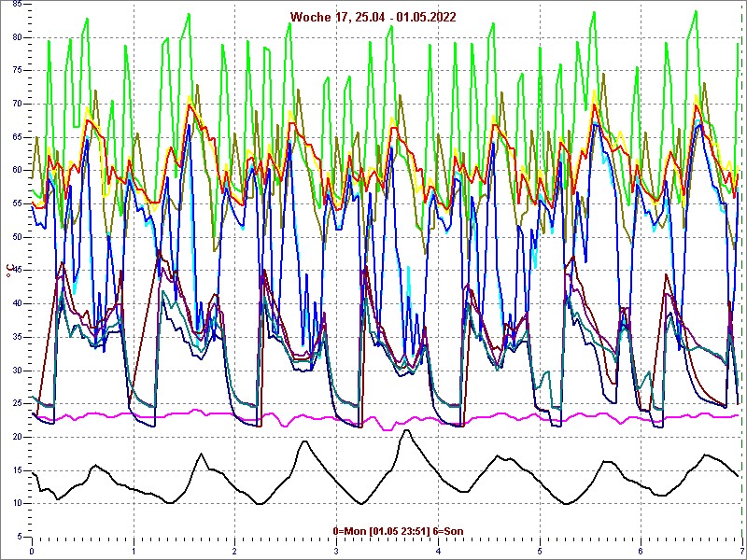Click the caption '0=Mon [01.05 23:51] 6=Son'
The height and width of the screenshot is (560, 747).
click(x=398, y=531)
